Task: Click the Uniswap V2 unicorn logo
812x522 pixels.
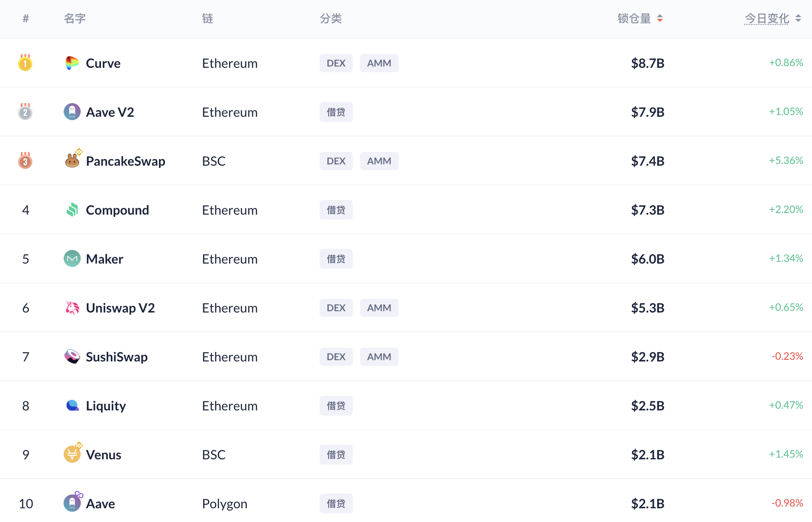Action: tap(72, 307)
